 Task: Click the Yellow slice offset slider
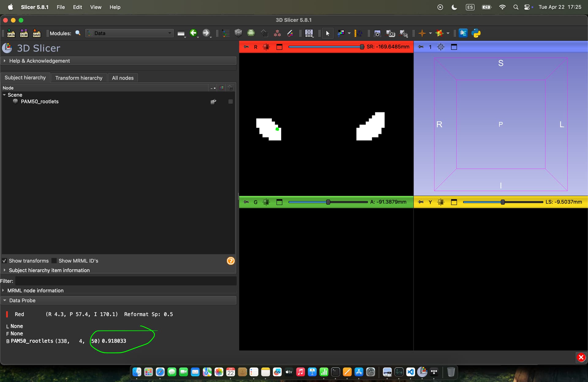pyautogui.click(x=503, y=202)
